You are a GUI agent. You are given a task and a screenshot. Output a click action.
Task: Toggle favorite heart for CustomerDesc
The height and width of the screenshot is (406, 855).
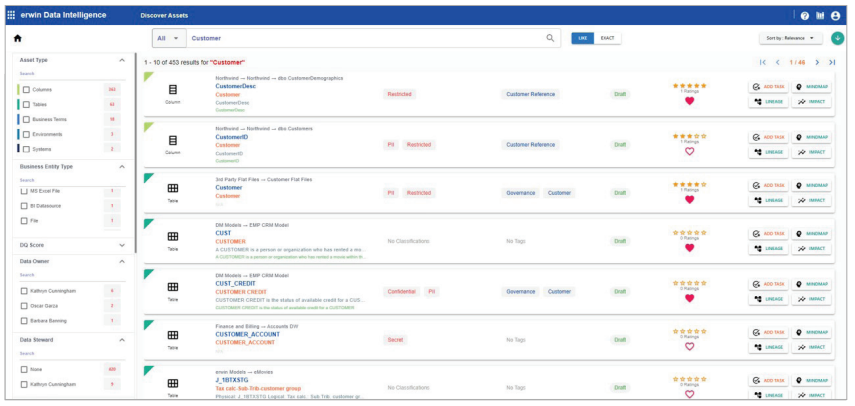(x=689, y=101)
